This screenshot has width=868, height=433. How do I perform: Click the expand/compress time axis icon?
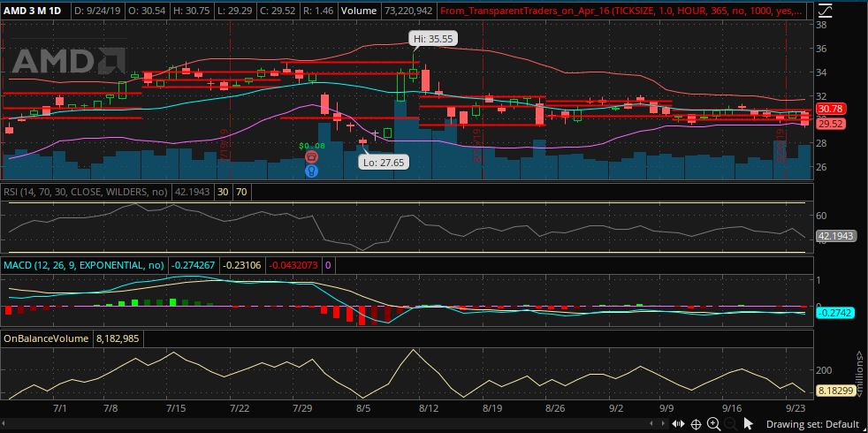pyautogui.click(x=678, y=424)
